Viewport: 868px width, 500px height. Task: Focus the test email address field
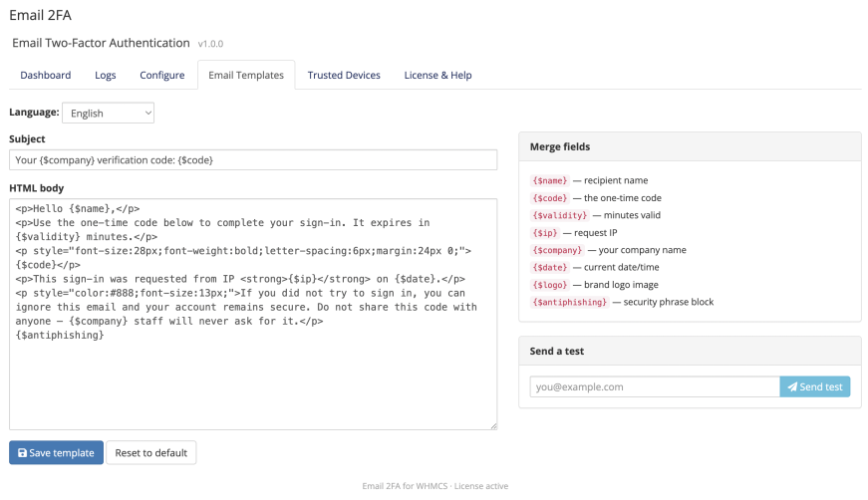pyautogui.click(x=655, y=386)
